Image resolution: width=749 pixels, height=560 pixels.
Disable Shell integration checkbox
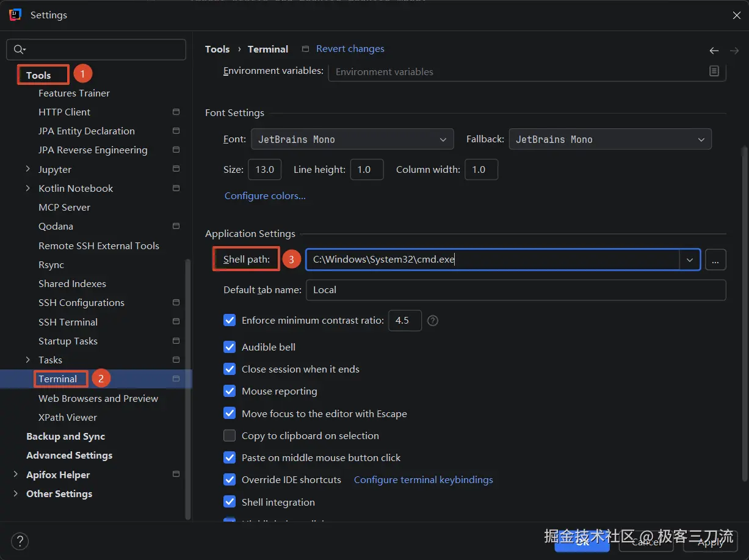[x=230, y=502]
